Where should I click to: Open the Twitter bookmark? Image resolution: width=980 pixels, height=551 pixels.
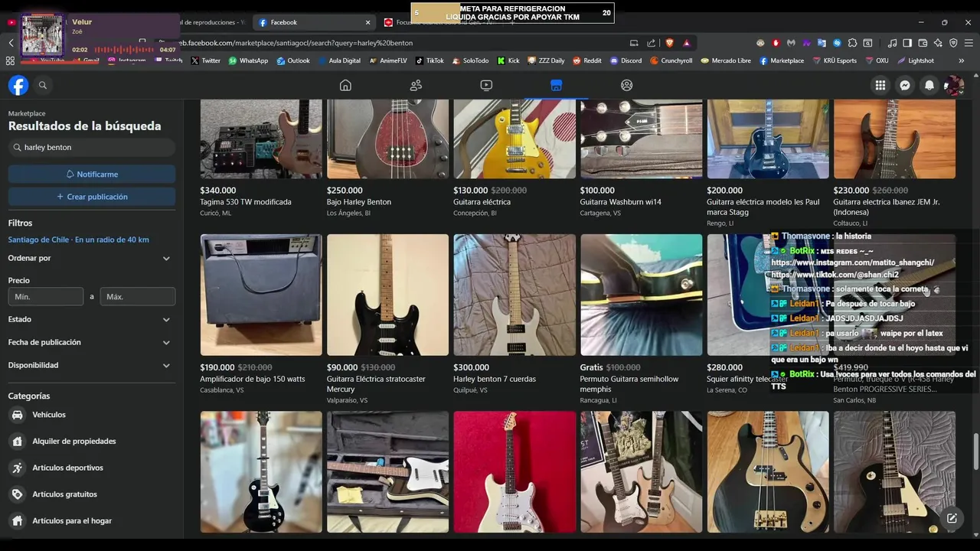pos(205,60)
